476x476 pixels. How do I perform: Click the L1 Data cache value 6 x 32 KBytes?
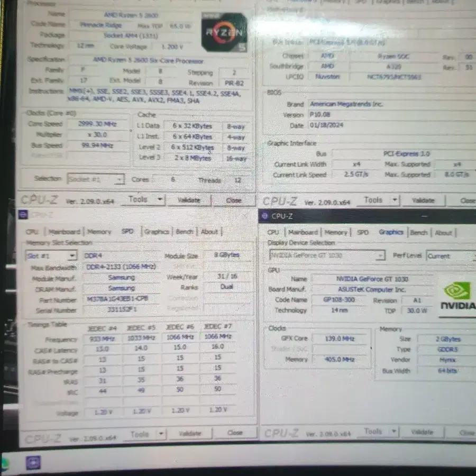coord(192,126)
